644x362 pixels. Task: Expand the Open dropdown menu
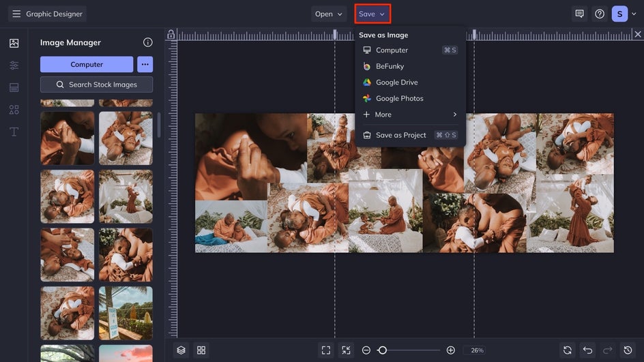329,14
